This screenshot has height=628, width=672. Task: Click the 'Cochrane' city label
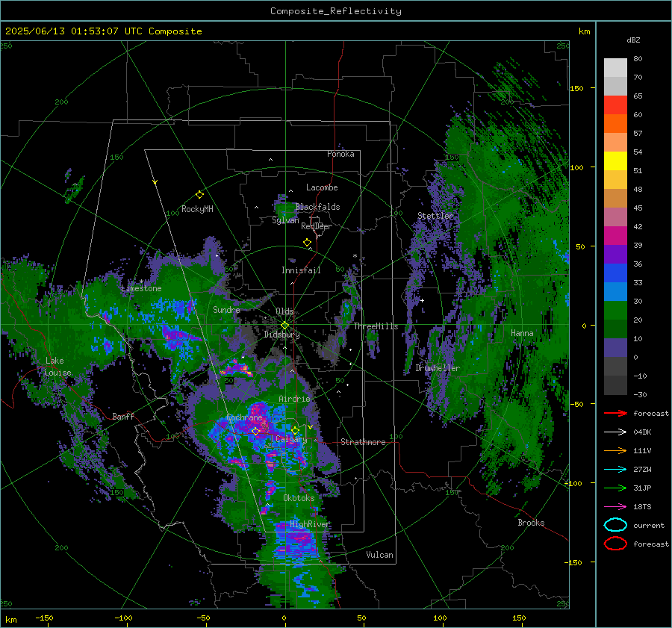coord(244,417)
